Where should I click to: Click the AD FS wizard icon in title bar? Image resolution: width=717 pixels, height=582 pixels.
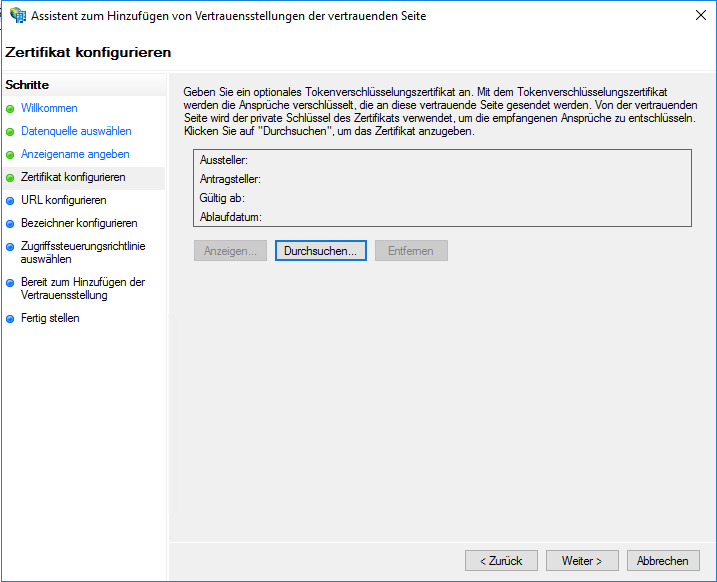point(18,16)
